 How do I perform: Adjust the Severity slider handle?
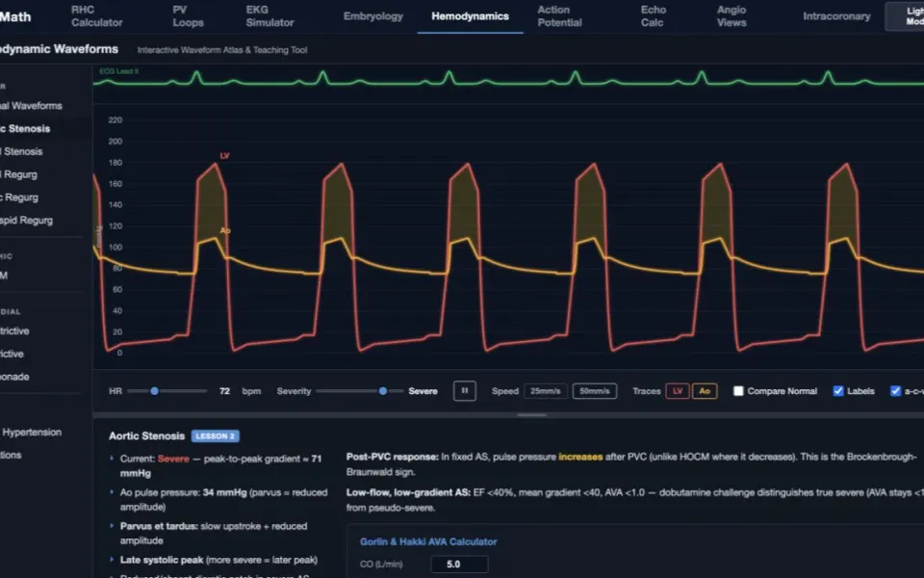click(383, 391)
